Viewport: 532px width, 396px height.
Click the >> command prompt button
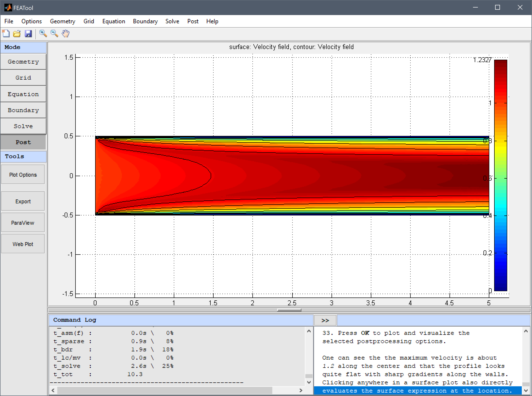(325, 320)
